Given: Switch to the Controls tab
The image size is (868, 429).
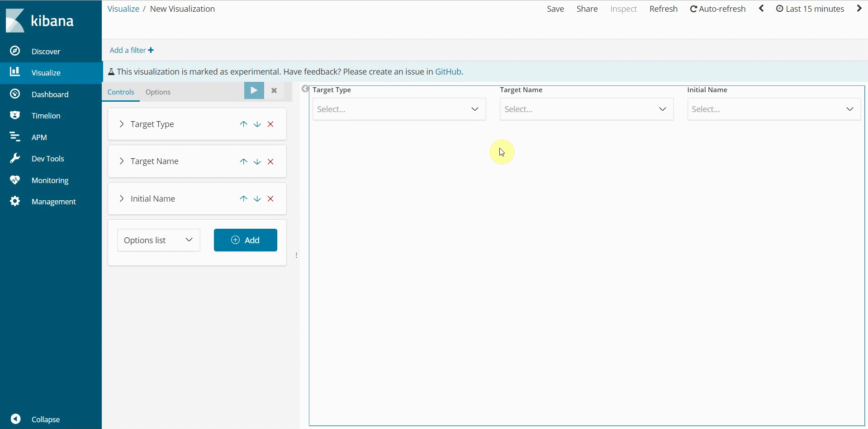Looking at the screenshot, I should pos(120,92).
